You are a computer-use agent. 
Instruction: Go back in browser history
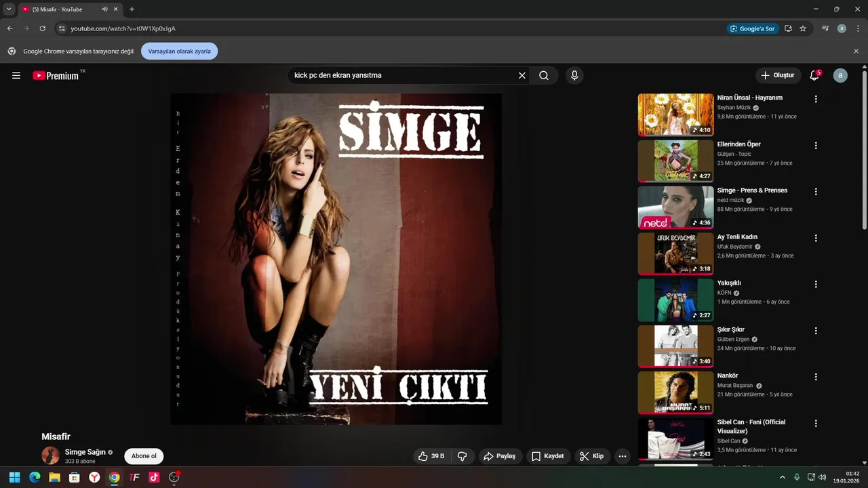click(9, 28)
